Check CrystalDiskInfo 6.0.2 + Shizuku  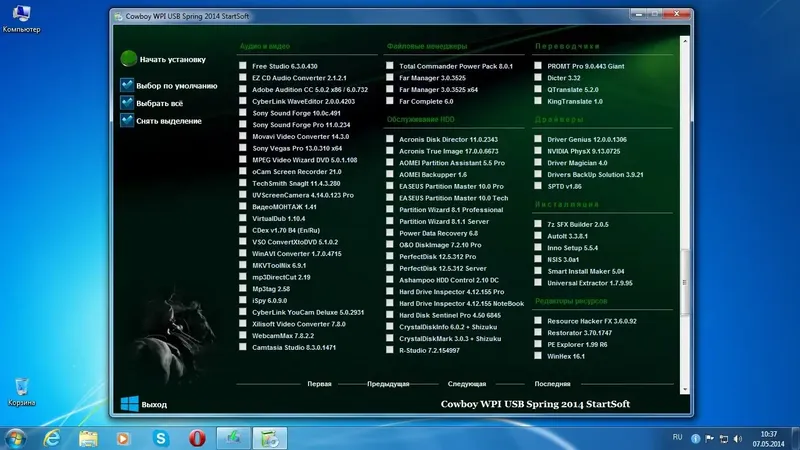(390, 327)
